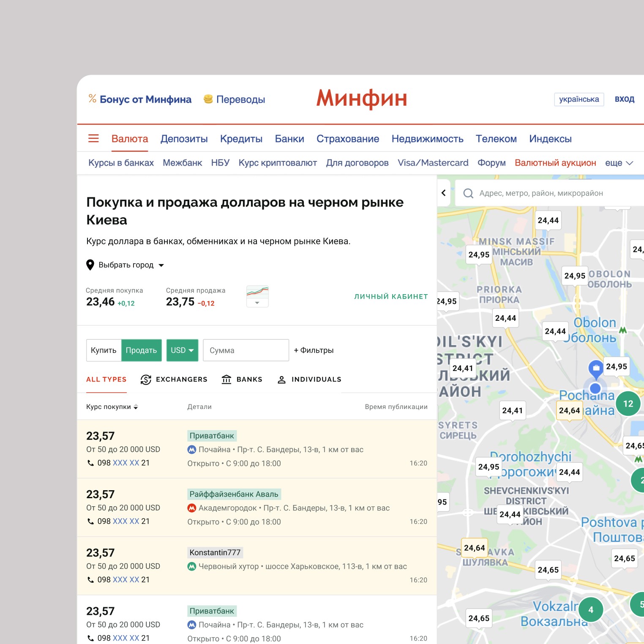
Task: Open the USD currency dropdown
Action: tap(182, 350)
